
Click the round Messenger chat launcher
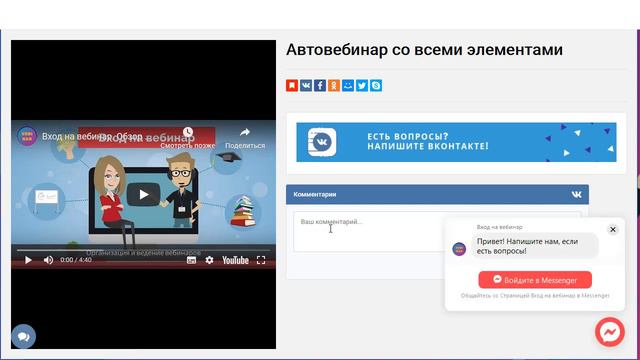(x=610, y=332)
